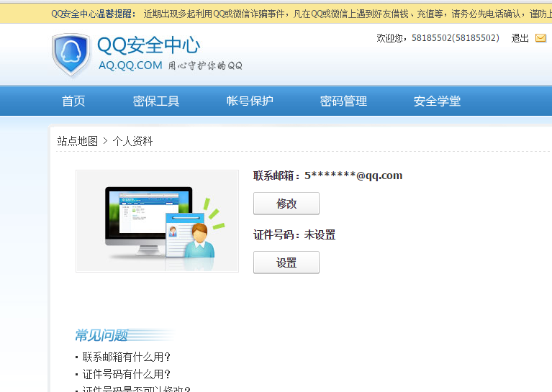Open FAQ 联系邮箱有什么用?
Screen dimensions: 552x392
[127, 357]
